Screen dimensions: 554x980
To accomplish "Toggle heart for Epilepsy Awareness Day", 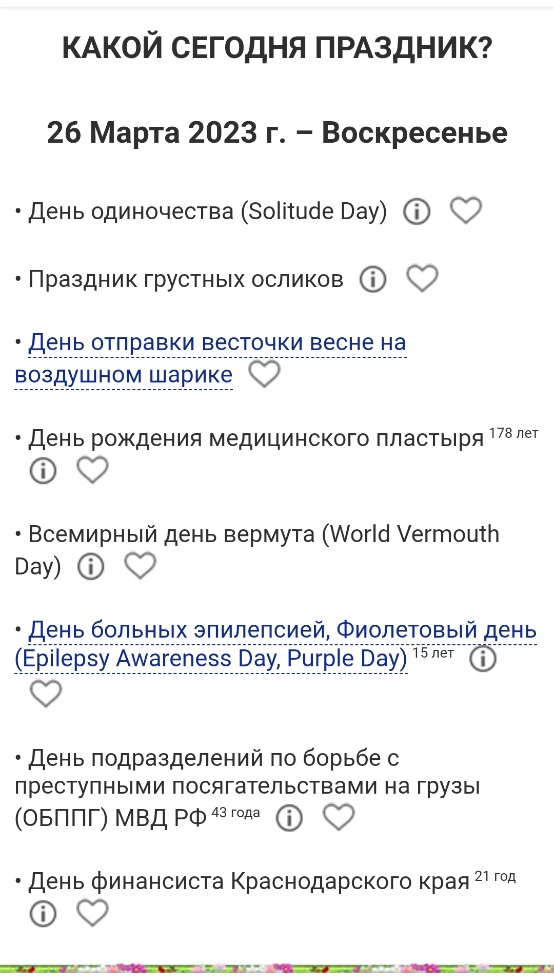I will click(x=46, y=694).
